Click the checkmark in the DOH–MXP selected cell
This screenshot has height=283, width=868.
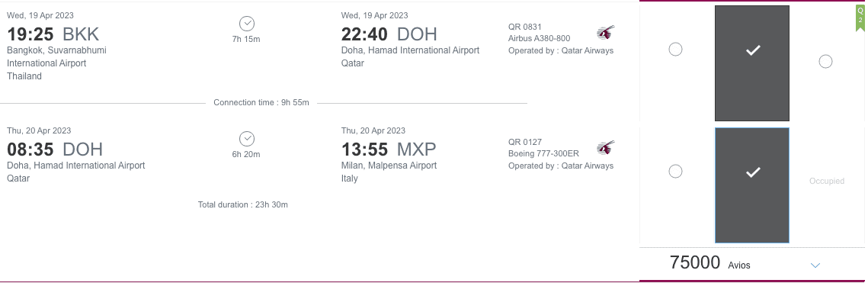tap(753, 173)
